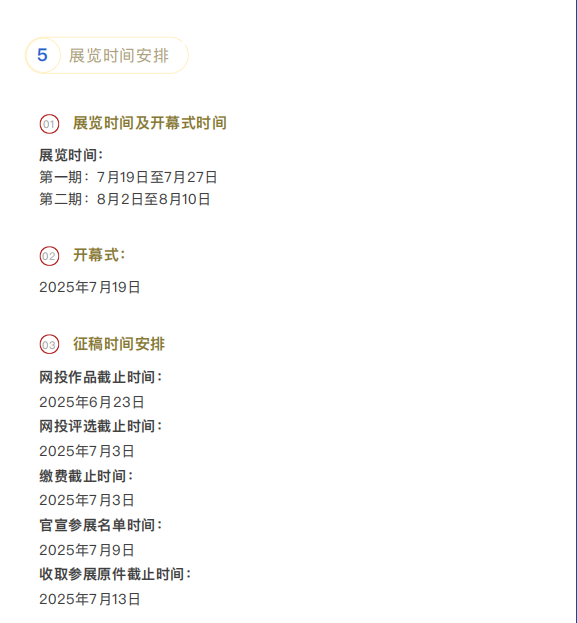This screenshot has width=577, height=623.
Task: Click the date 2025年7月9日
Action: tap(87, 550)
